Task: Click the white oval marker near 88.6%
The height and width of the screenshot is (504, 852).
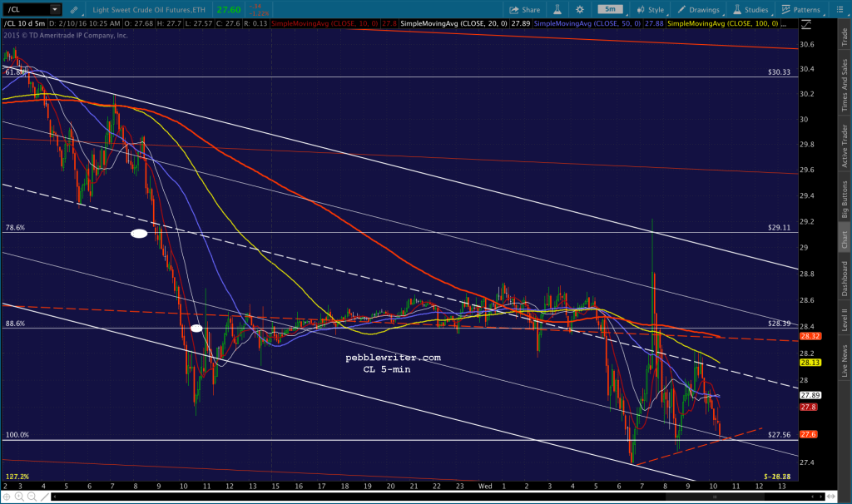Action: click(196, 328)
